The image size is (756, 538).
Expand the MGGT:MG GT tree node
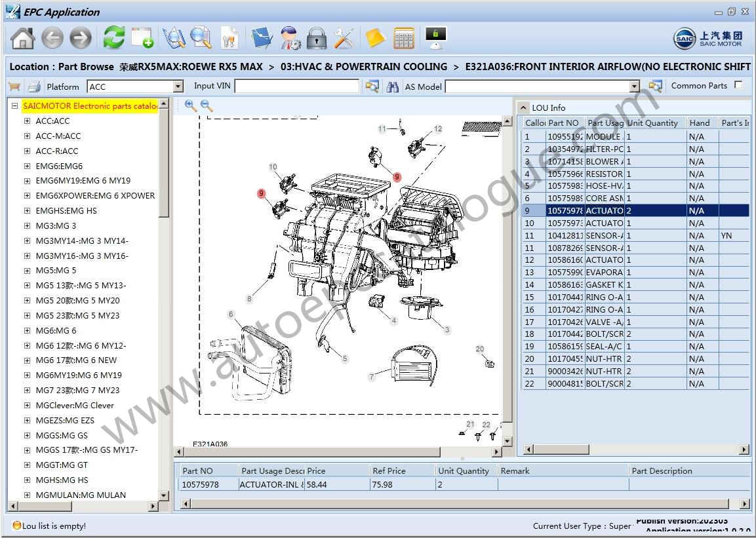27,465
